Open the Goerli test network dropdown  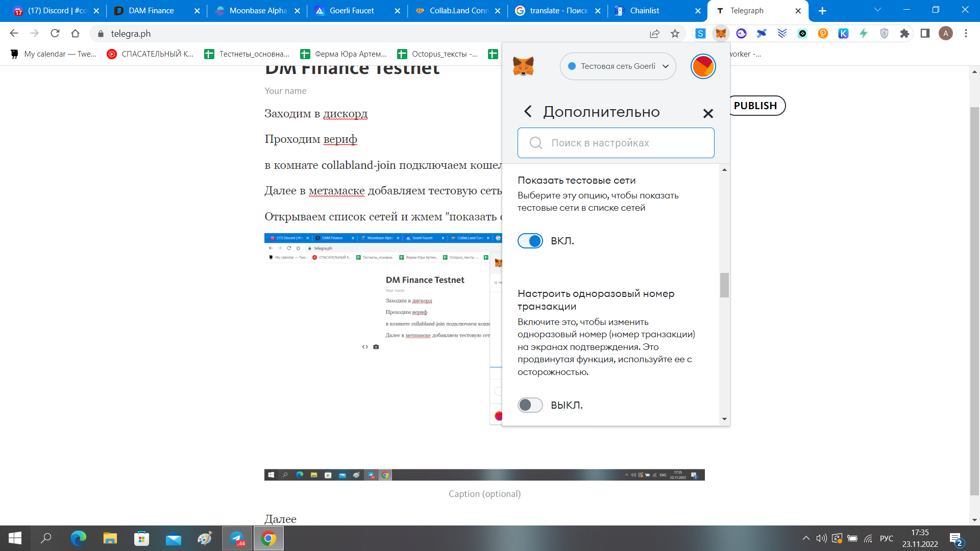(618, 66)
